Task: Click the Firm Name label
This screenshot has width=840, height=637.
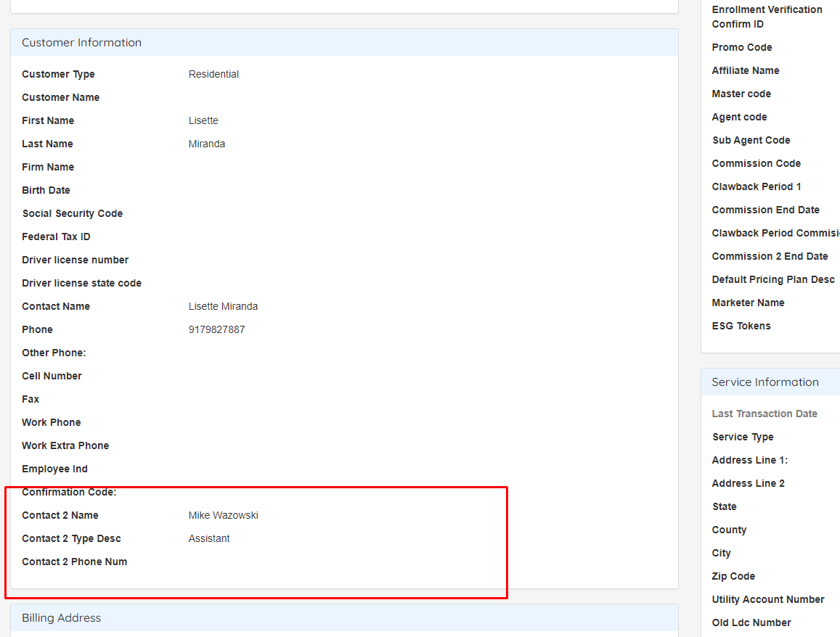Action: [48, 167]
